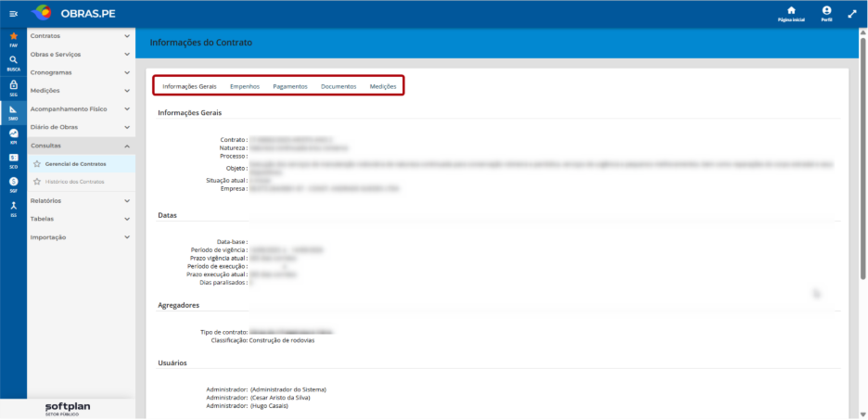Screen dimensions: 868x420
Task: Expand the Medições sidebar section
Action: pos(81,90)
